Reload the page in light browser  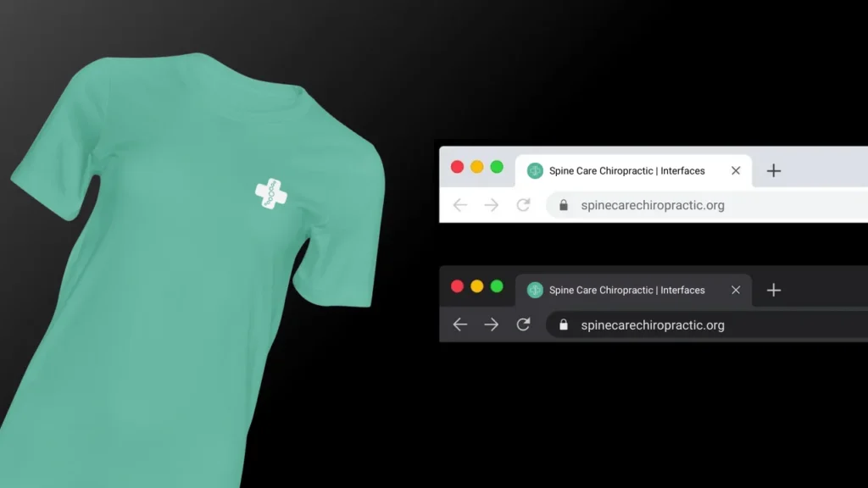523,205
